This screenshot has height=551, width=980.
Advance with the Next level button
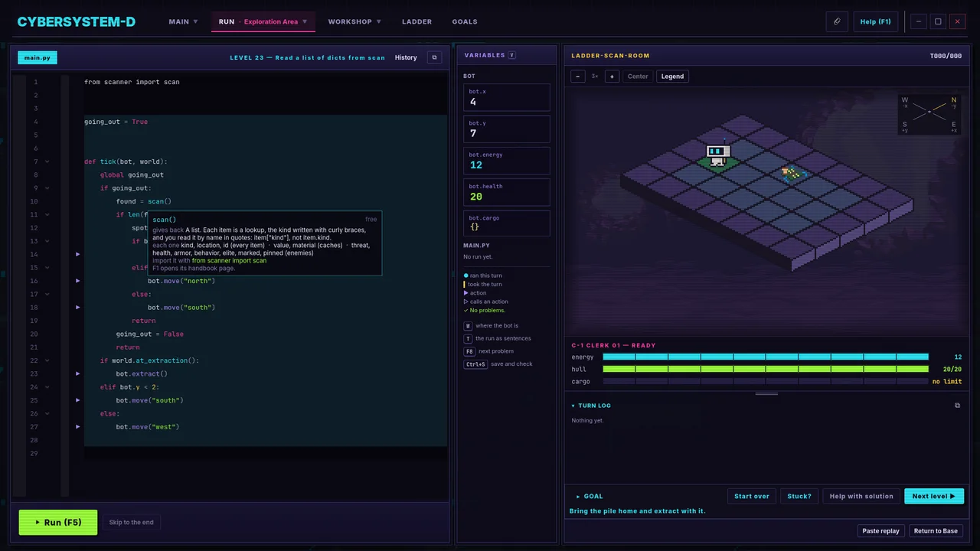click(934, 496)
